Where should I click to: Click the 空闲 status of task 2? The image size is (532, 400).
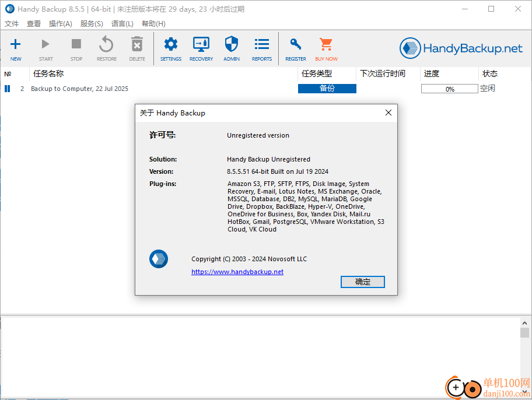[488, 89]
